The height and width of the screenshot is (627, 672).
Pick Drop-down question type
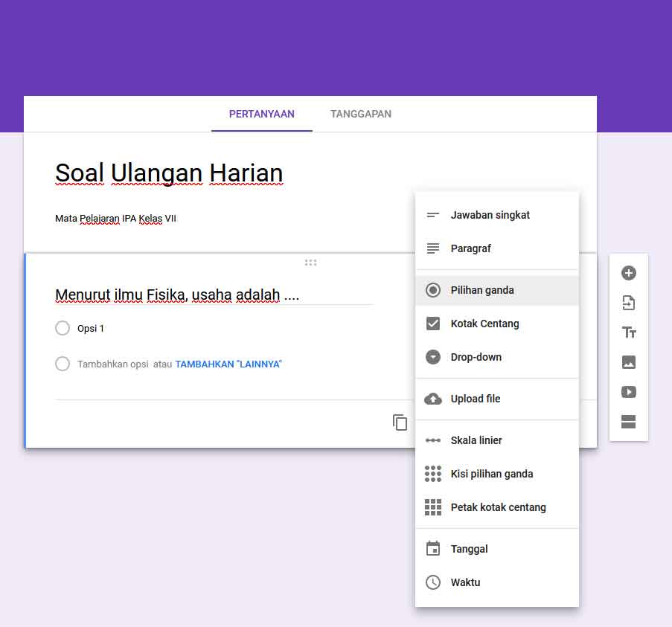coord(496,357)
